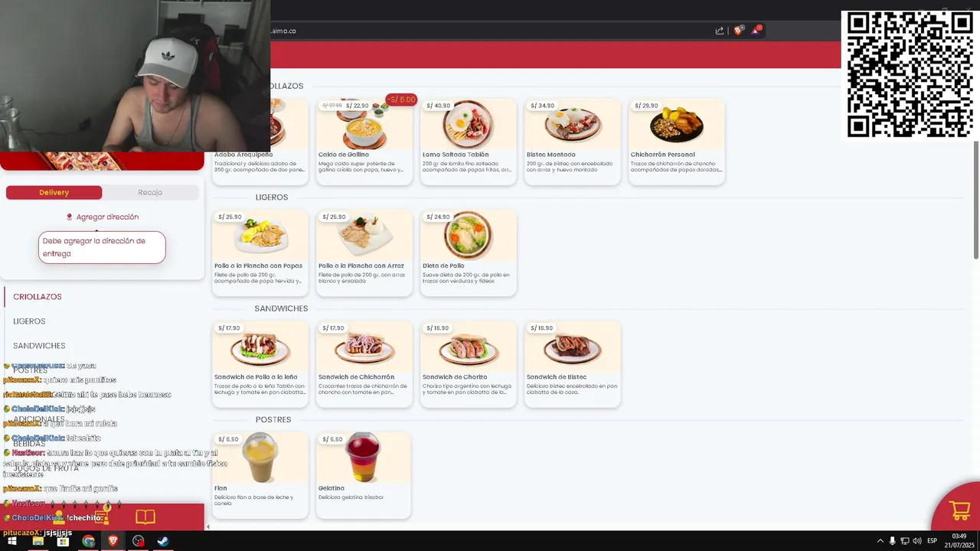Viewport: 980px width, 551px height.
Task: Click the Adobo Arequipeño title
Action: point(243,155)
